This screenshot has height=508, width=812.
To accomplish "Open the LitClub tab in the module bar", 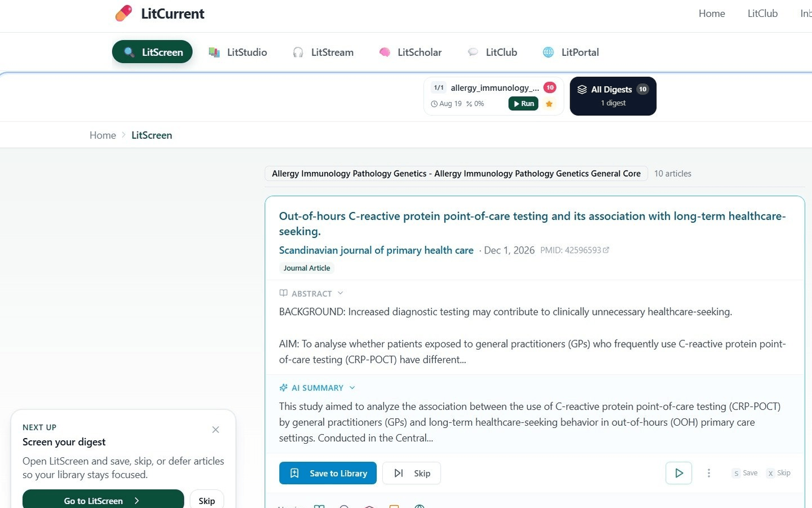I will [492, 52].
